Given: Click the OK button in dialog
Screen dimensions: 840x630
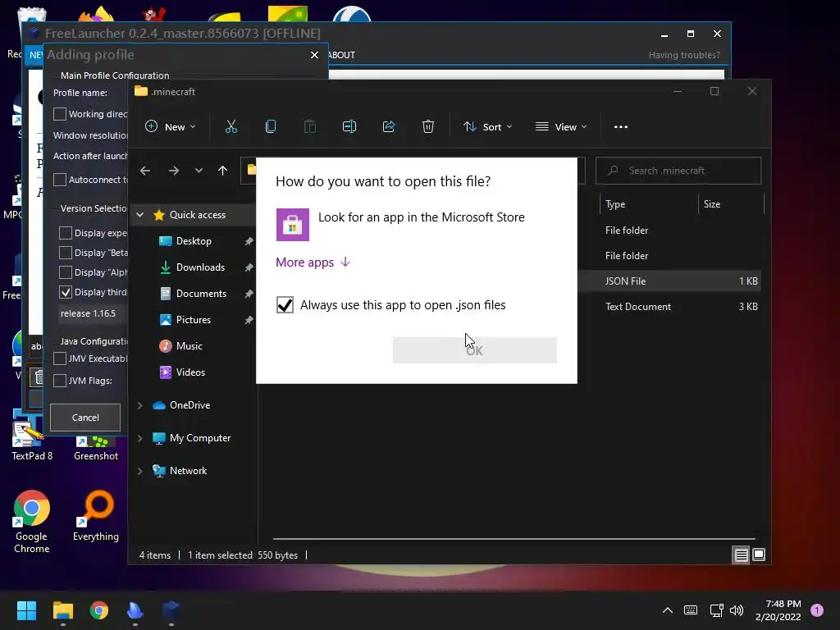Looking at the screenshot, I should [x=475, y=350].
